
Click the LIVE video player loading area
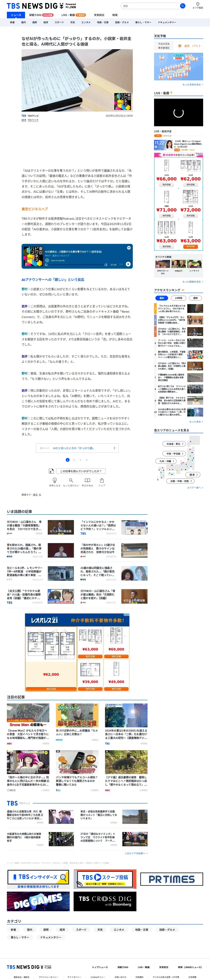pyautogui.click(x=178, y=113)
